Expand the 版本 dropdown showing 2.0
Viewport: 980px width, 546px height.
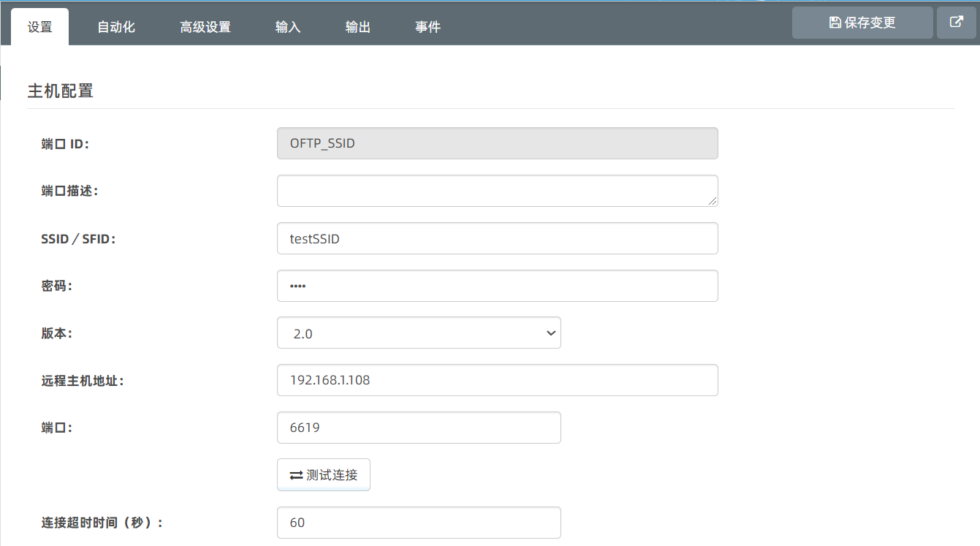419,333
